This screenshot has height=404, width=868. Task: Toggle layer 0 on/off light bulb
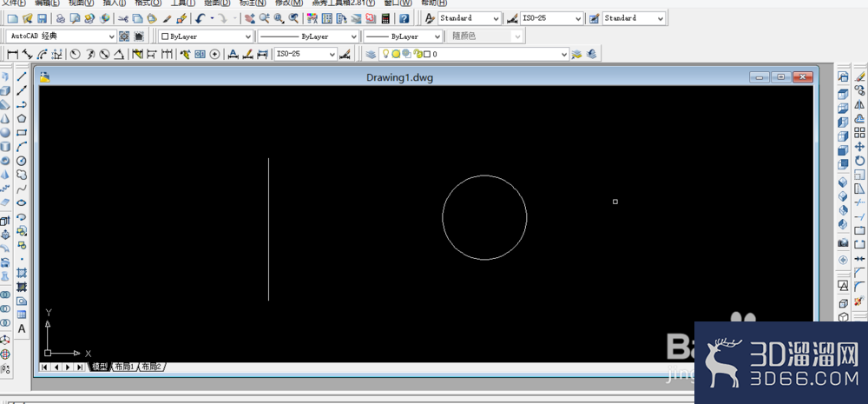pyautogui.click(x=386, y=55)
